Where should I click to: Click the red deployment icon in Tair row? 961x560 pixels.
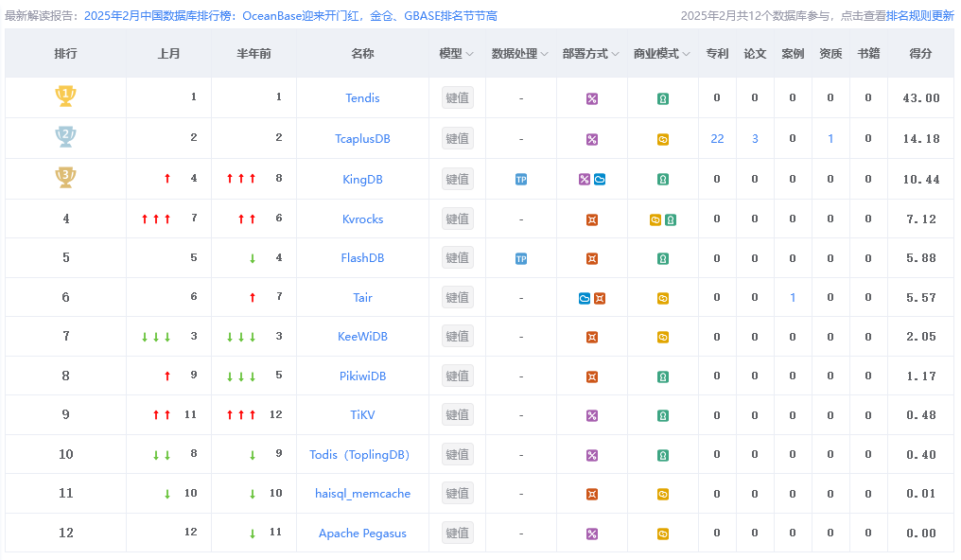coord(600,298)
